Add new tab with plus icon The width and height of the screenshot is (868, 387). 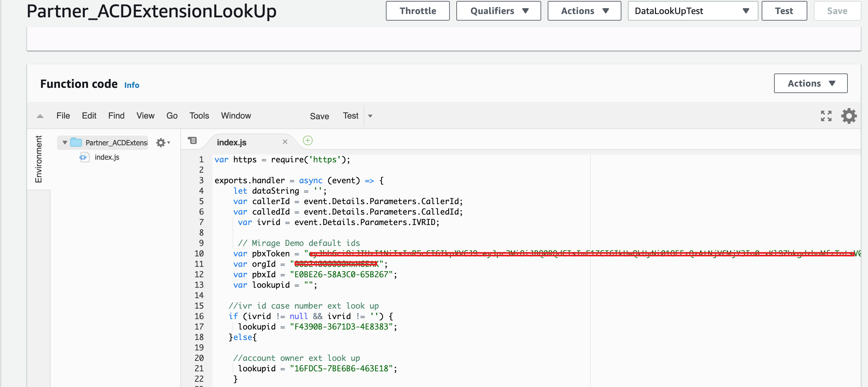[x=307, y=140]
